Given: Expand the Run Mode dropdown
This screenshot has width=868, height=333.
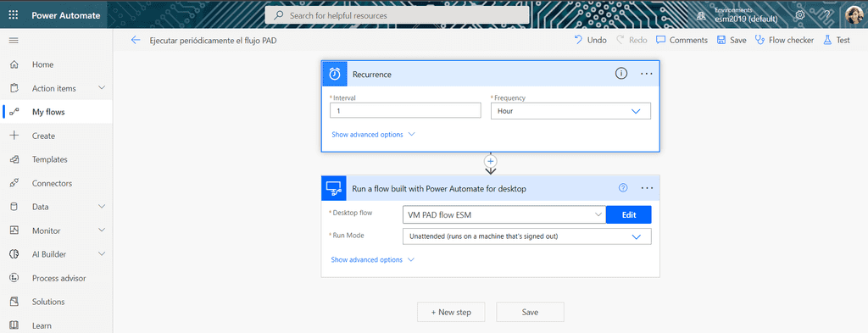Looking at the screenshot, I should pos(527,236).
